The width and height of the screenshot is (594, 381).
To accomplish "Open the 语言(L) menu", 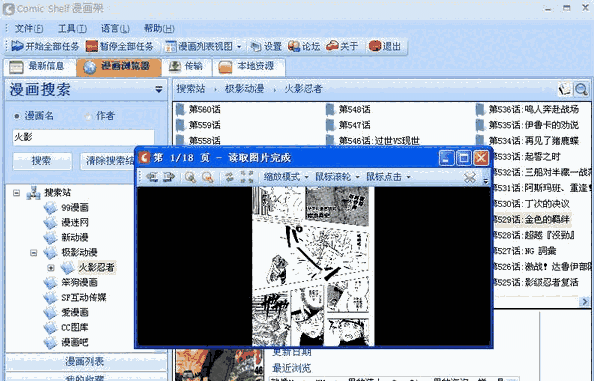I will coord(115,28).
